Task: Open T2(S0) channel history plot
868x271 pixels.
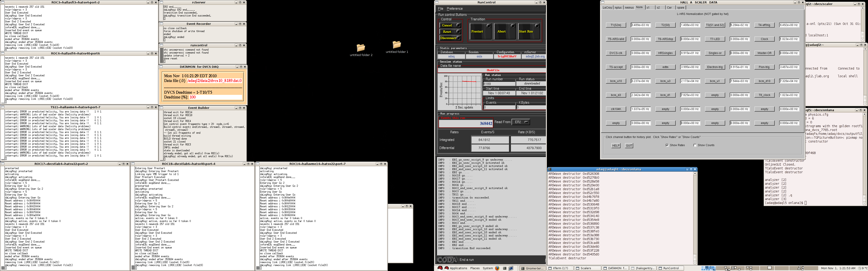Action: [665, 25]
